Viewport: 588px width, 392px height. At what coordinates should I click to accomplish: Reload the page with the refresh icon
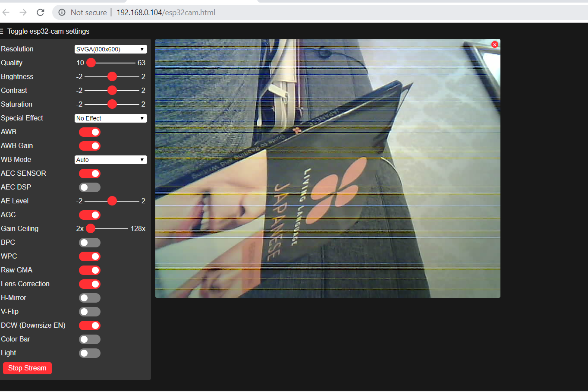[40, 13]
